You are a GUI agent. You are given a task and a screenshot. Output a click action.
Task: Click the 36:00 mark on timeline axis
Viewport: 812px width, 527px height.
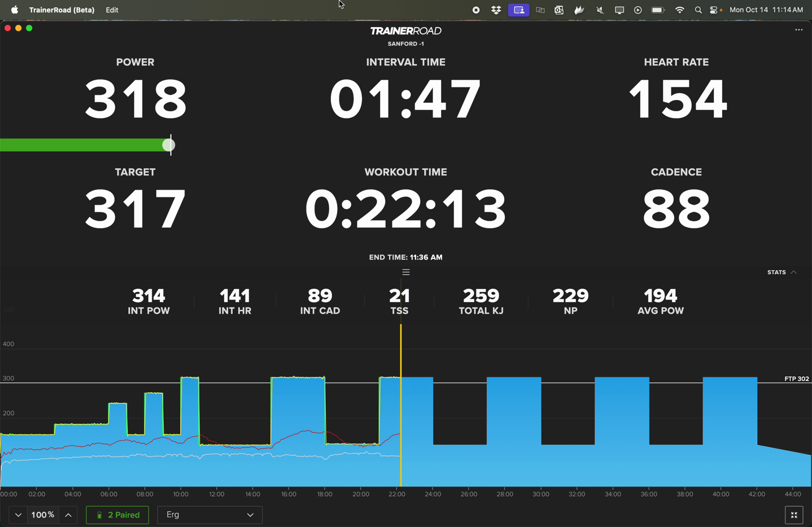649,494
